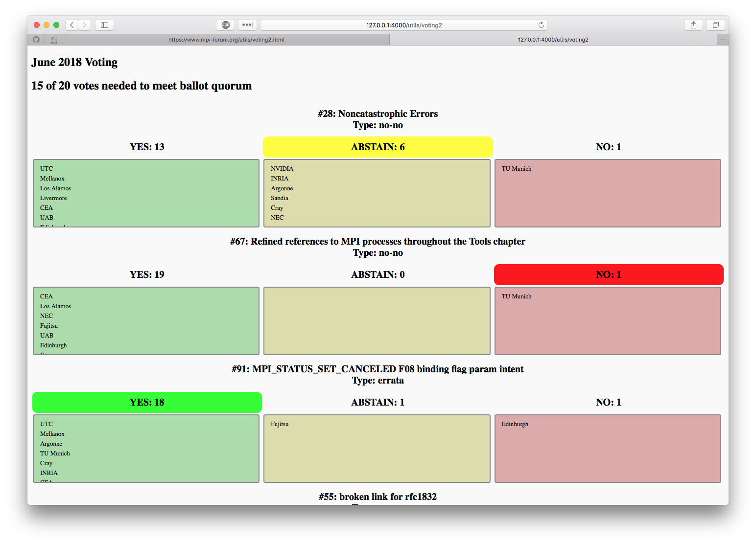Screen dimensions: 756x544
Task: Switch to the mpi-forum.org voting2.html tab
Action: [x=226, y=40]
